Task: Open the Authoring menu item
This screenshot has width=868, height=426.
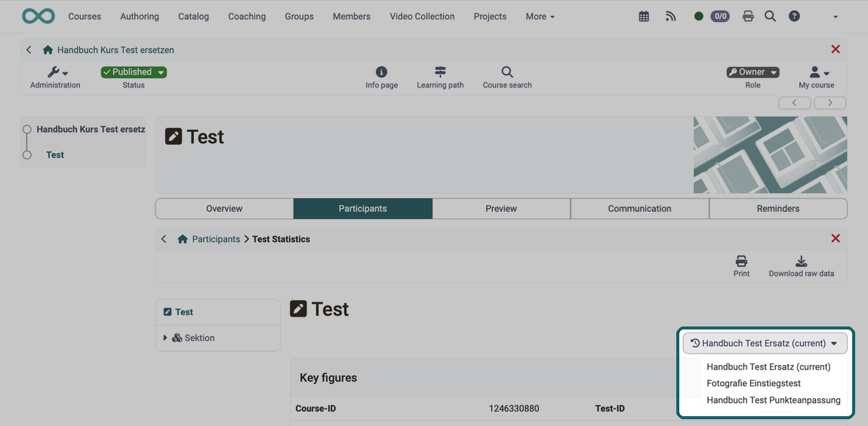Action: point(140,17)
